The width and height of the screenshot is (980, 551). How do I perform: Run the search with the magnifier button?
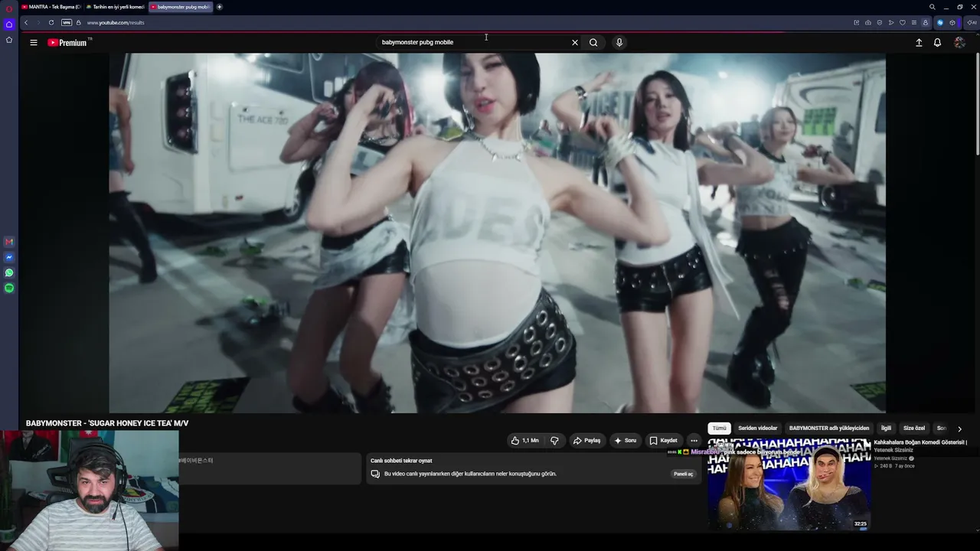(593, 43)
